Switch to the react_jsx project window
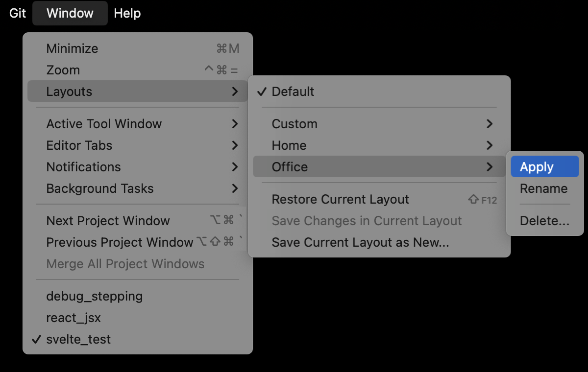This screenshot has width=588, height=372. [x=73, y=318]
